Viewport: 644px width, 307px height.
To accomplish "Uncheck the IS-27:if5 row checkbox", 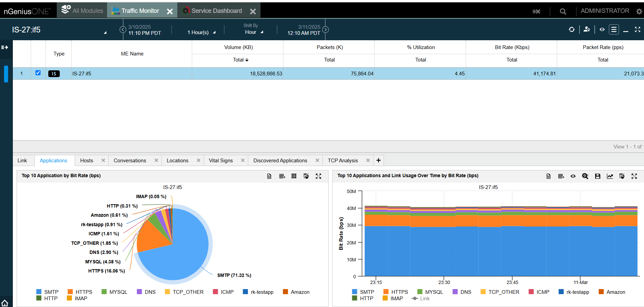I will pyautogui.click(x=38, y=73).
